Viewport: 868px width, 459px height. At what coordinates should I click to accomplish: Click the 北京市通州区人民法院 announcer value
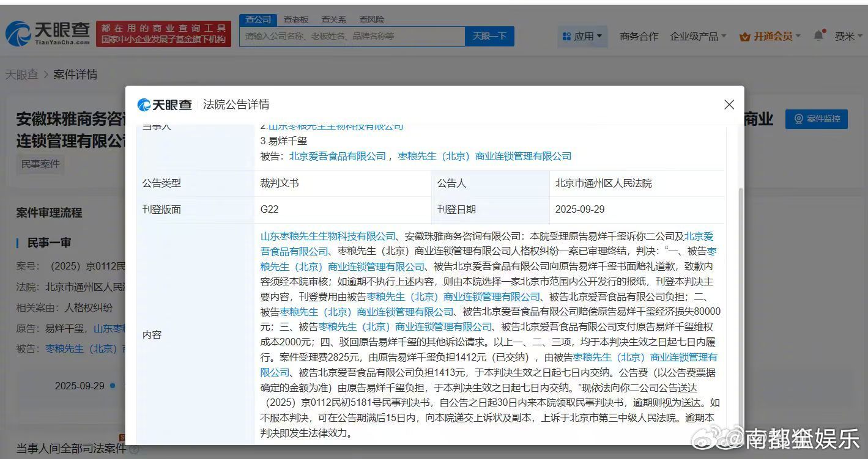click(x=603, y=183)
